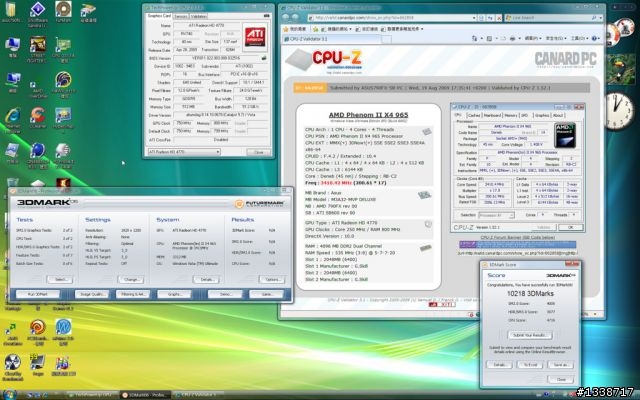
Task: Click the AMD Phenom II logo image
Action: tap(565, 135)
